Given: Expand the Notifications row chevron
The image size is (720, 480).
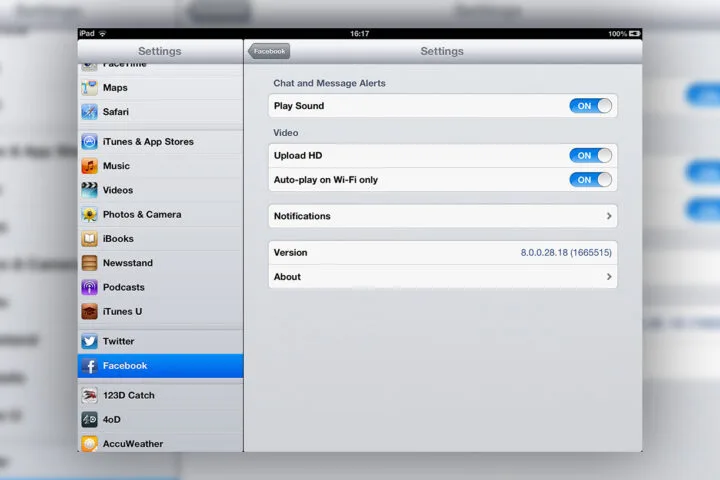Looking at the screenshot, I should pos(609,216).
